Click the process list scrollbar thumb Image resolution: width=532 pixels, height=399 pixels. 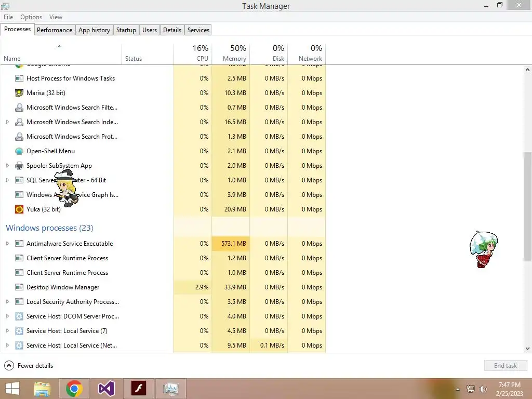click(x=527, y=206)
